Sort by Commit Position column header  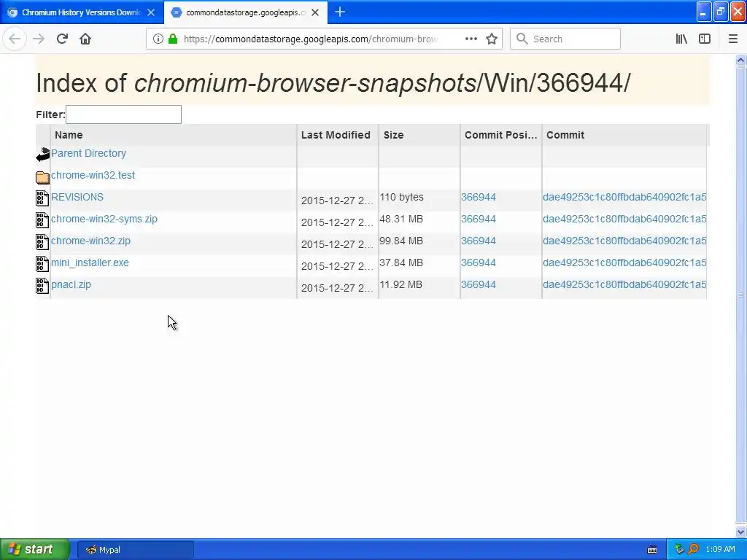pos(501,135)
